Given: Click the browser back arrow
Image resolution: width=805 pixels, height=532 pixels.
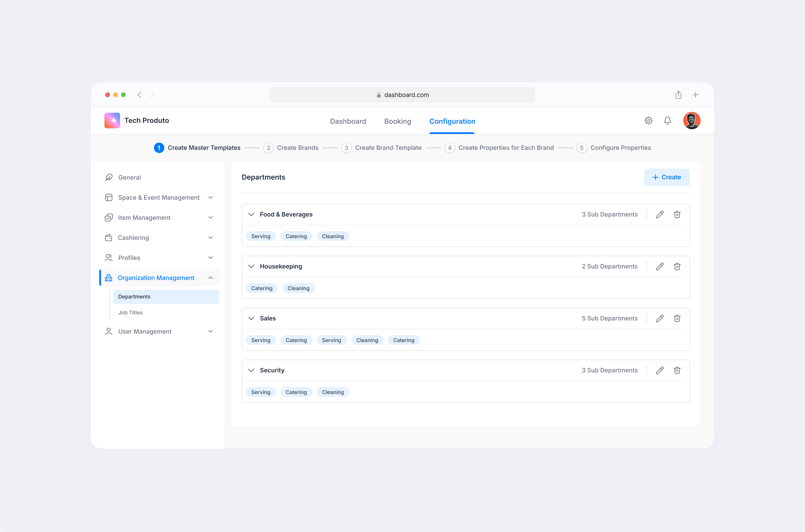Looking at the screenshot, I should 139,95.
